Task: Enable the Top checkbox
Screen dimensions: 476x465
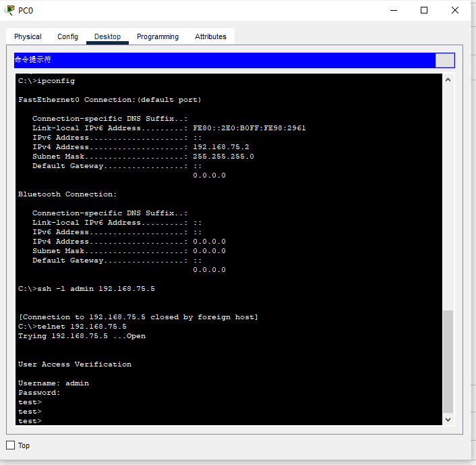Action: pyautogui.click(x=11, y=445)
